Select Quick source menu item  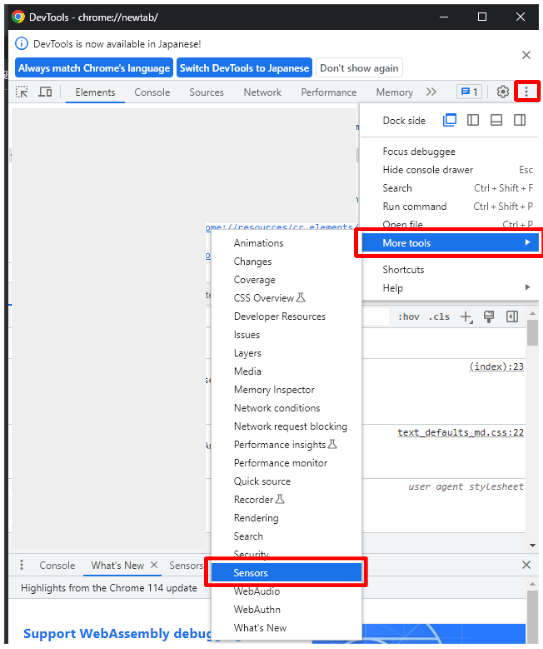[x=286, y=481]
